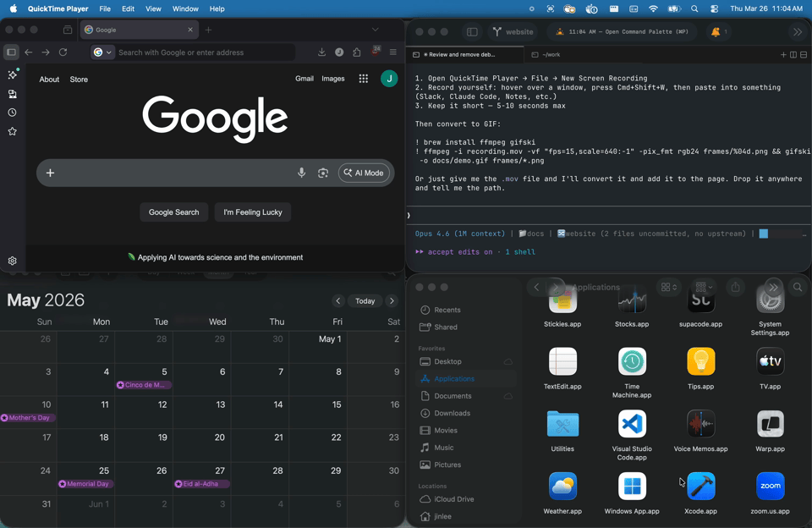Open the Images link on Google
The width and height of the screenshot is (812, 528).
point(333,79)
